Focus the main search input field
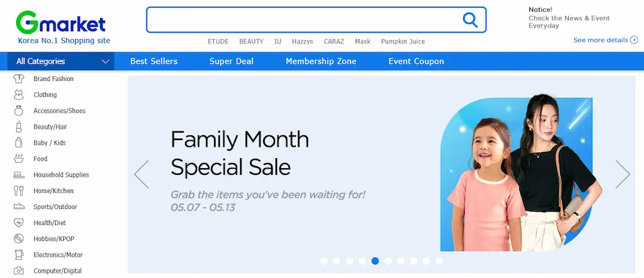Screen dimensions: 644x278 302,20
